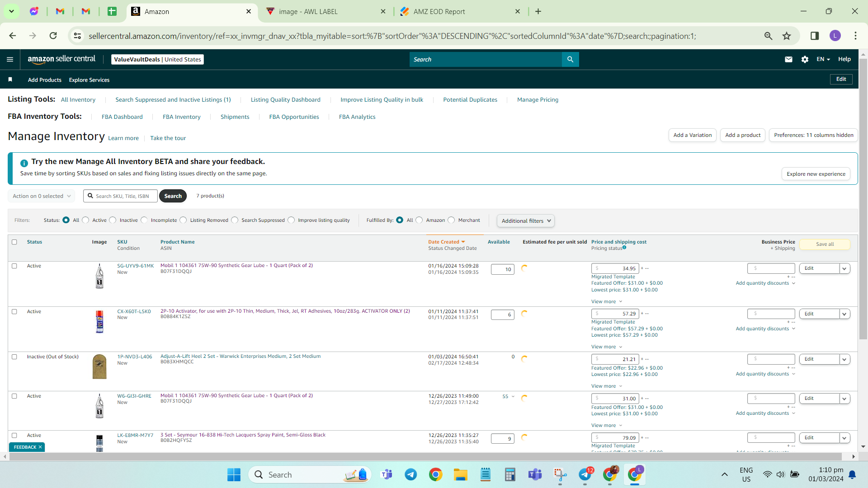
Task: Click the Save all button
Action: click(x=825, y=244)
